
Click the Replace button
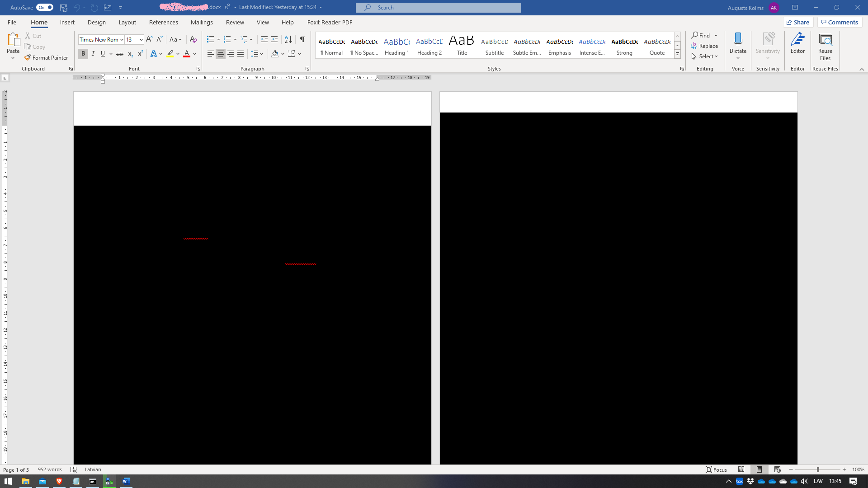[x=704, y=46]
